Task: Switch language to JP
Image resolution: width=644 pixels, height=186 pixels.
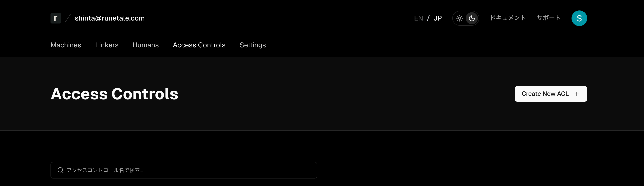Action: pos(437,18)
